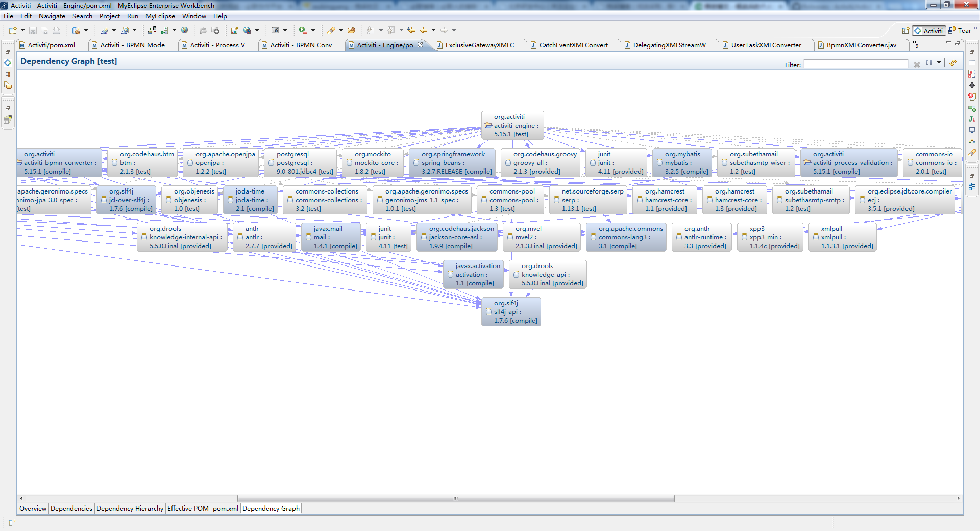
Task: Open the Activiti/pom.xml editor tab
Action: [x=52, y=45]
